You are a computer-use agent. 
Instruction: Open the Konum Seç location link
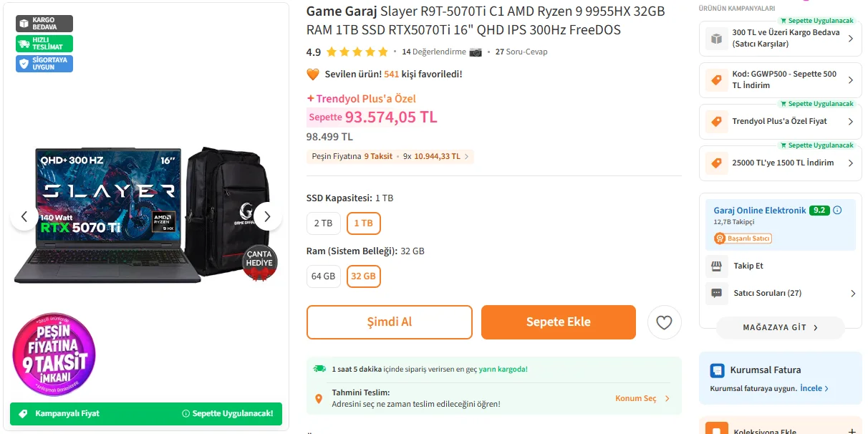click(642, 398)
